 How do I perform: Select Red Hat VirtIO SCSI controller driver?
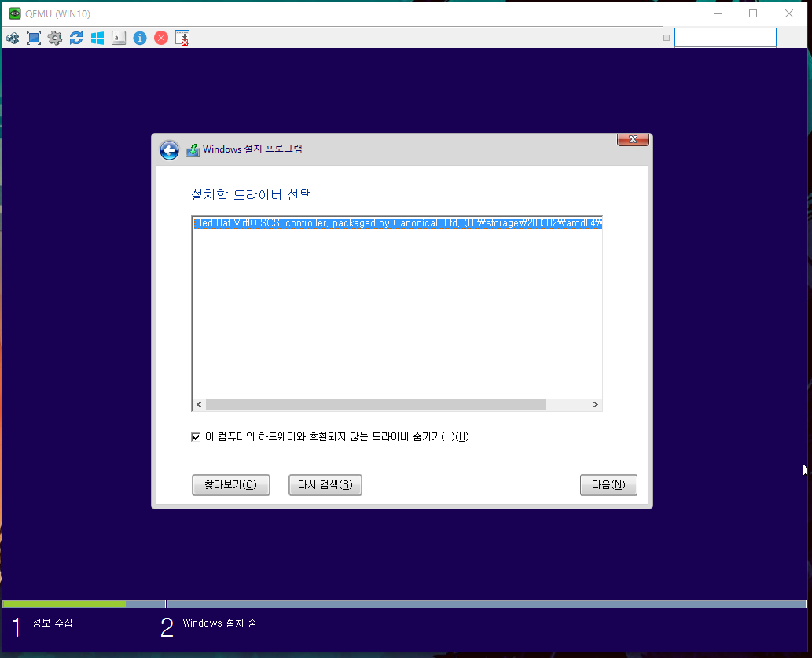398,223
